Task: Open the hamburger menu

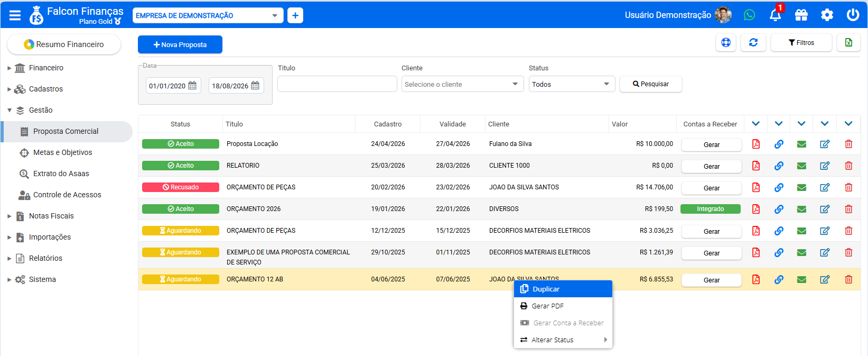Action: click(15, 15)
